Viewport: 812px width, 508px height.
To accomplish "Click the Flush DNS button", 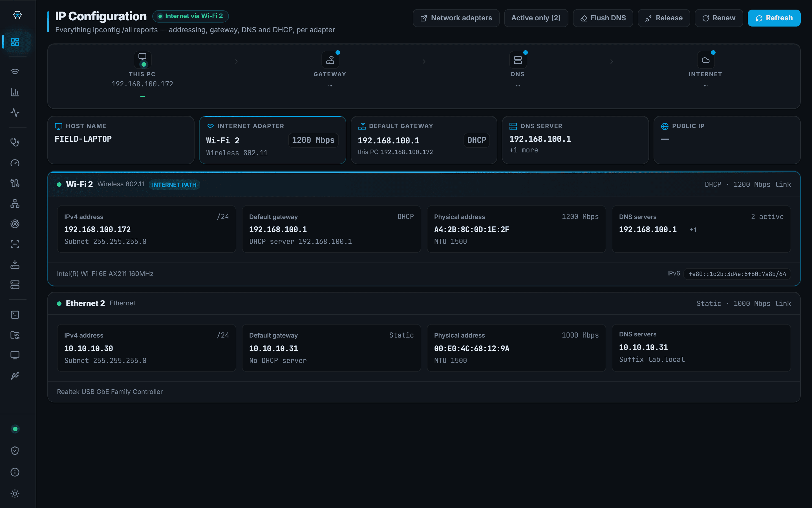I will click(603, 18).
